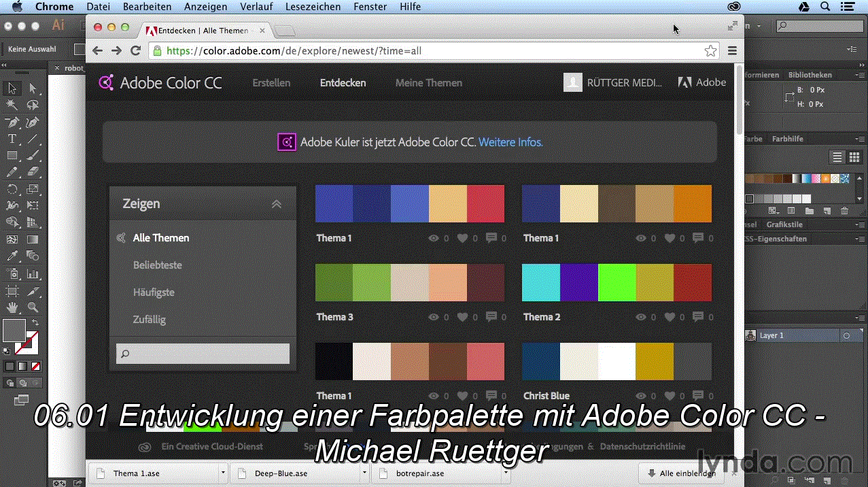
Task: Pick the Magic Wand tool
Action: 12,105
